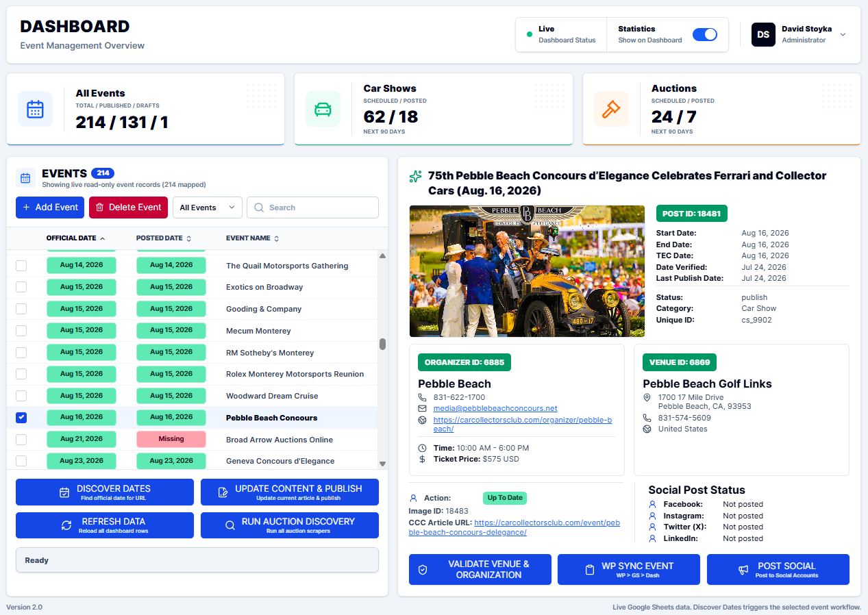Click the Delete Event button
This screenshot has height=615, width=868.
(x=128, y=208)
